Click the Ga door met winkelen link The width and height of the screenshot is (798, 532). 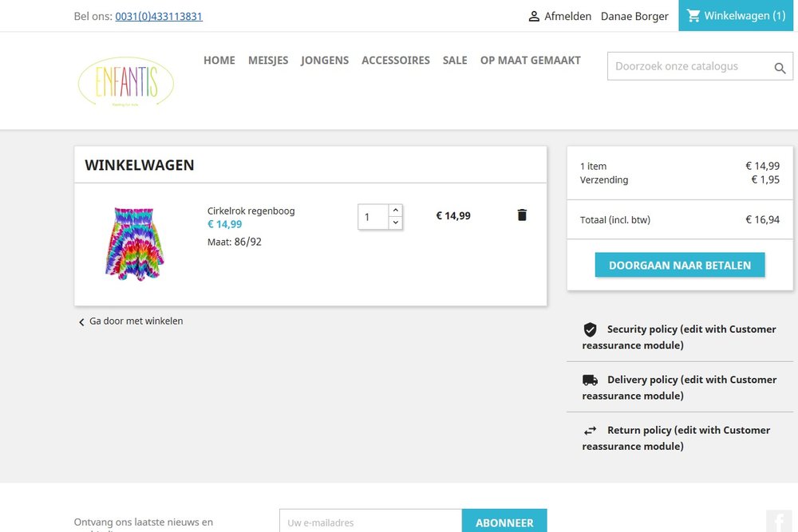(x=136, y=321)
